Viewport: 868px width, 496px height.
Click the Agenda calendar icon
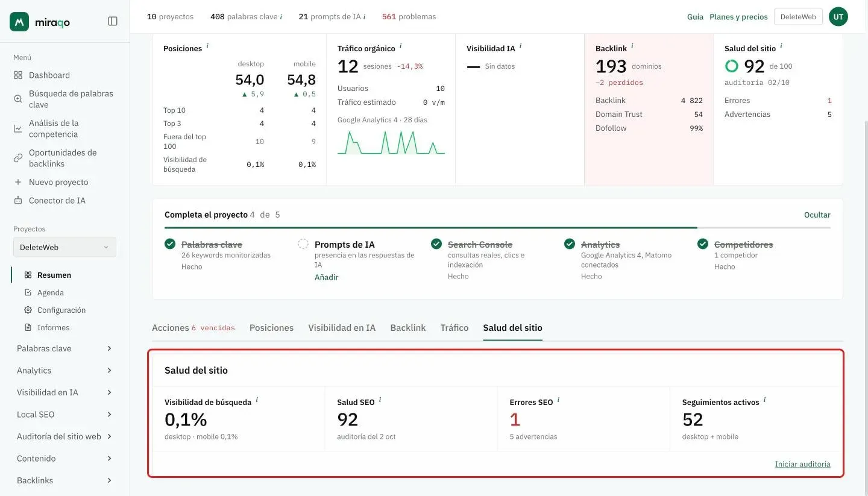pos(28,292)
